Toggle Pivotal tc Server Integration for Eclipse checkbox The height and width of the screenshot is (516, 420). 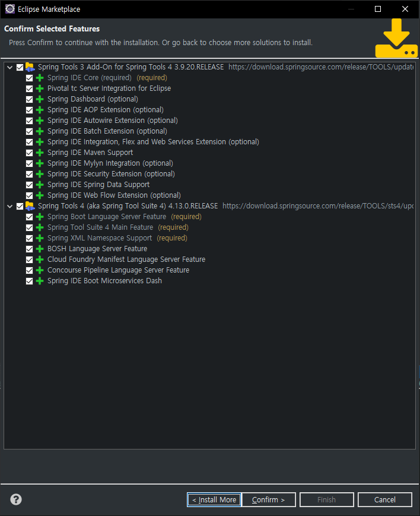(29, 88)
